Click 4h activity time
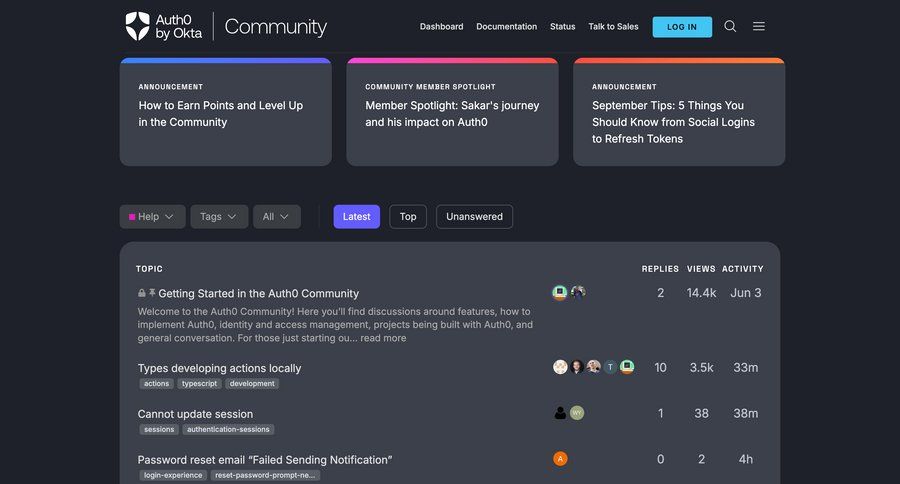This screenshot has width=900, height=484. click(x=746, y=459)
